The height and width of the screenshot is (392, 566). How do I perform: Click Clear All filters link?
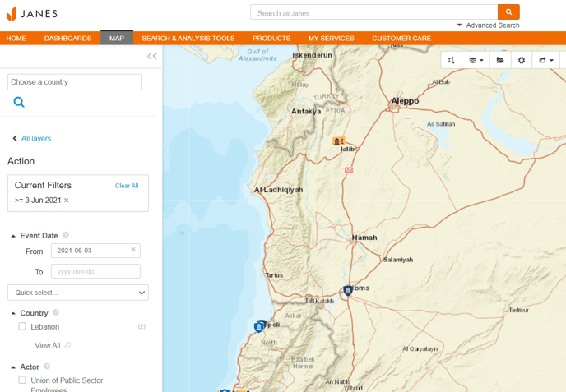click(x=127, y=186)
